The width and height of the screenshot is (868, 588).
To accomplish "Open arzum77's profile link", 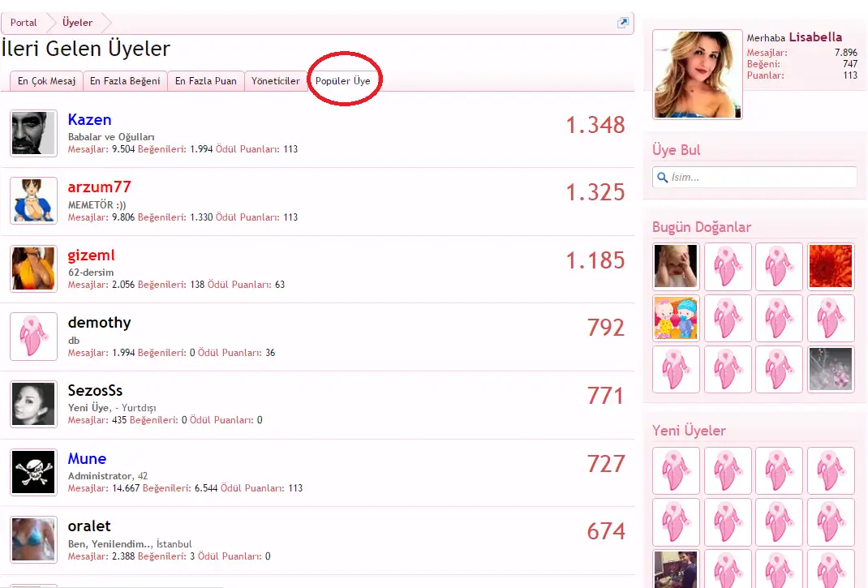I will 99,187.
